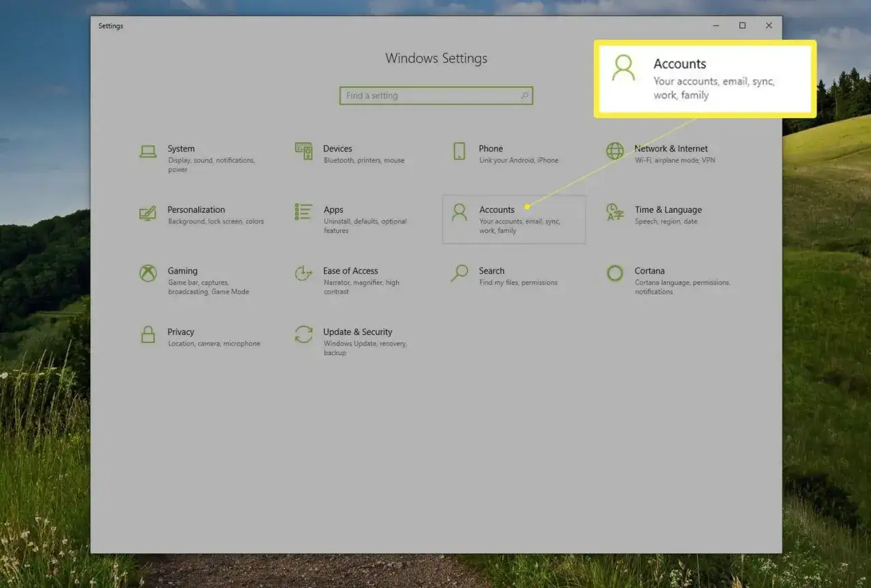Screen dimensions: 871x588
Task: Click 'Wi-Fi, airplane mode, VPN' description
Action: (675, 161)
